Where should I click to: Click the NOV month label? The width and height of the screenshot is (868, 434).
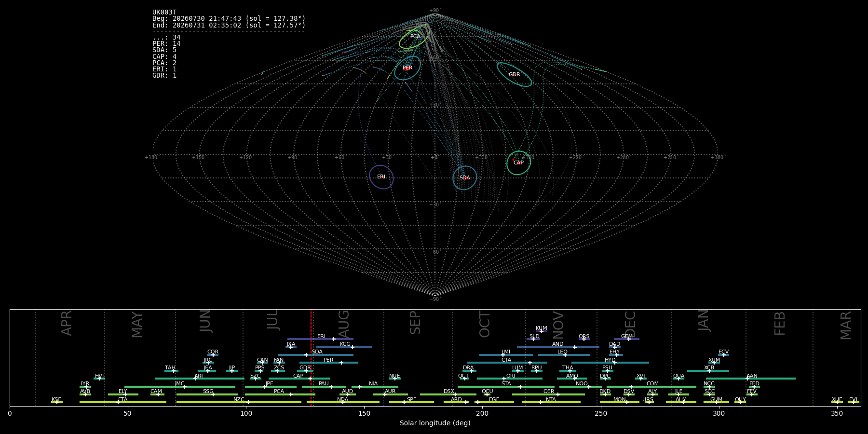tap(558, 325)
